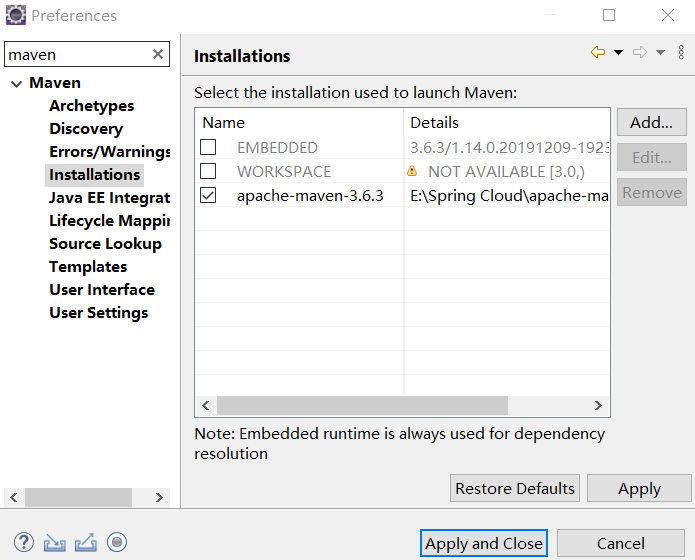Check the EMBEDDED installation checkbox
Screen dimensions: 695x560
click(208, 147)
